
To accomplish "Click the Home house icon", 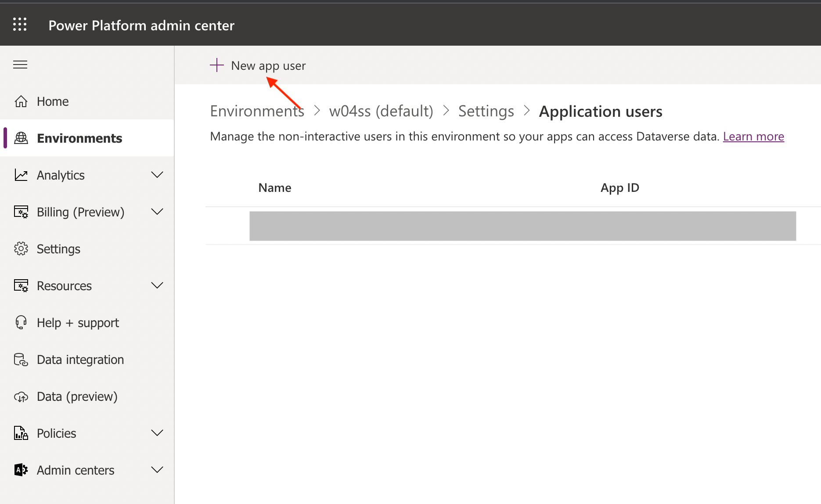I will click(x=21, y=101).
